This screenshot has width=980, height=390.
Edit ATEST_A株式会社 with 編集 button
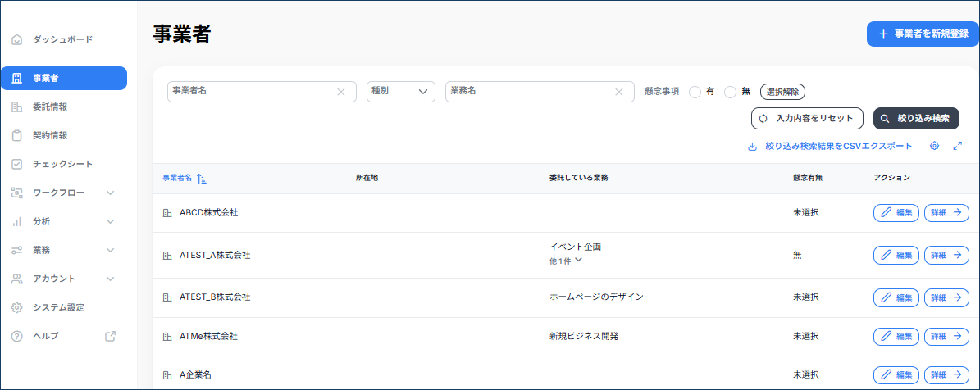(896, 255)
